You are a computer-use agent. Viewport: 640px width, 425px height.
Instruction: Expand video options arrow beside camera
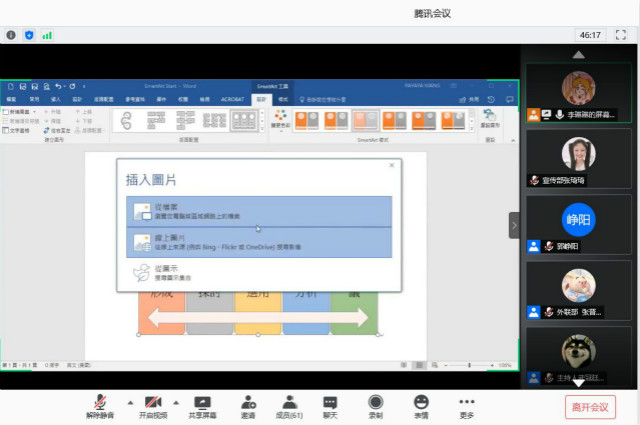coord(176,402)
